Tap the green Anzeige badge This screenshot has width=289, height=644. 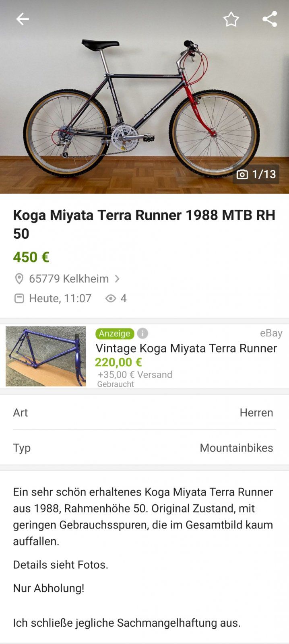(x=115, y=333)
